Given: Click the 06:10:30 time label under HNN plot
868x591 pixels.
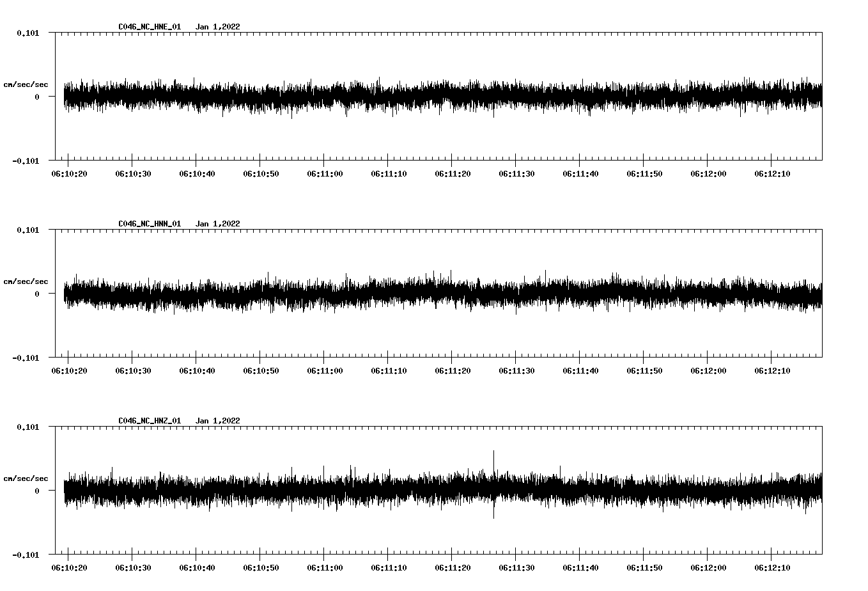Looking at the screenshot, I should tap(133, 371).
